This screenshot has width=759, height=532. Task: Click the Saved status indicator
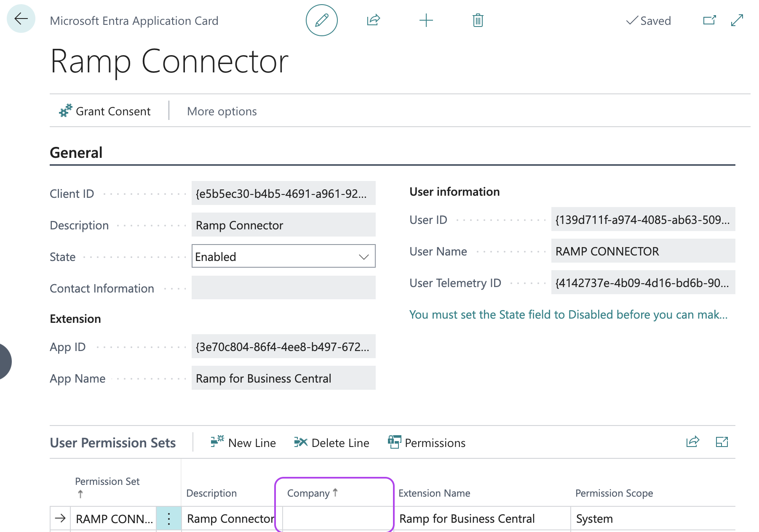tap(648, 21)
